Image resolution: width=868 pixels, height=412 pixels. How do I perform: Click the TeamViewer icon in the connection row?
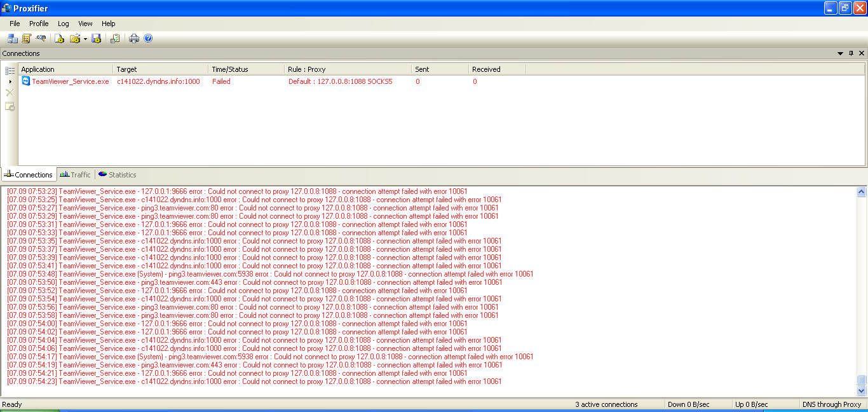[25, 81]
